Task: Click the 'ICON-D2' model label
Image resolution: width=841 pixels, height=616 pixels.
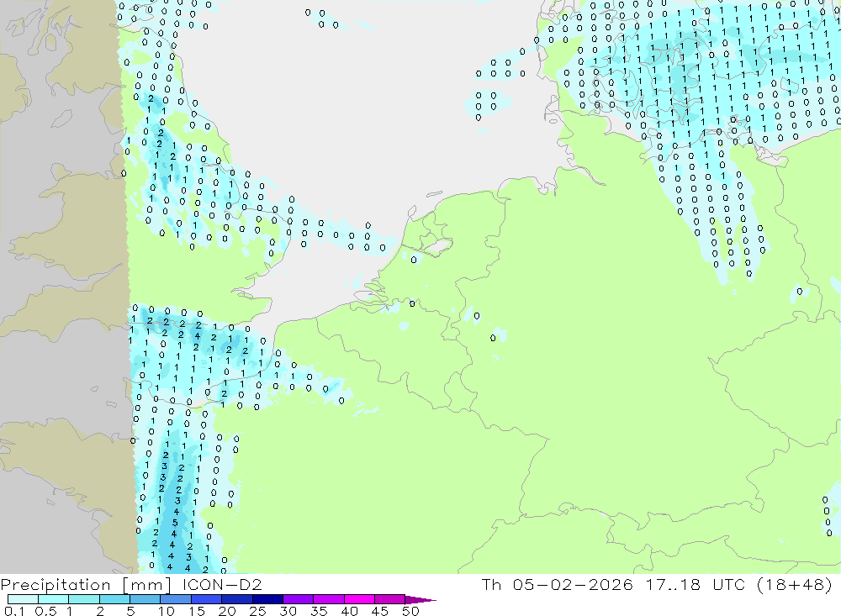Action: pos(222,584)
